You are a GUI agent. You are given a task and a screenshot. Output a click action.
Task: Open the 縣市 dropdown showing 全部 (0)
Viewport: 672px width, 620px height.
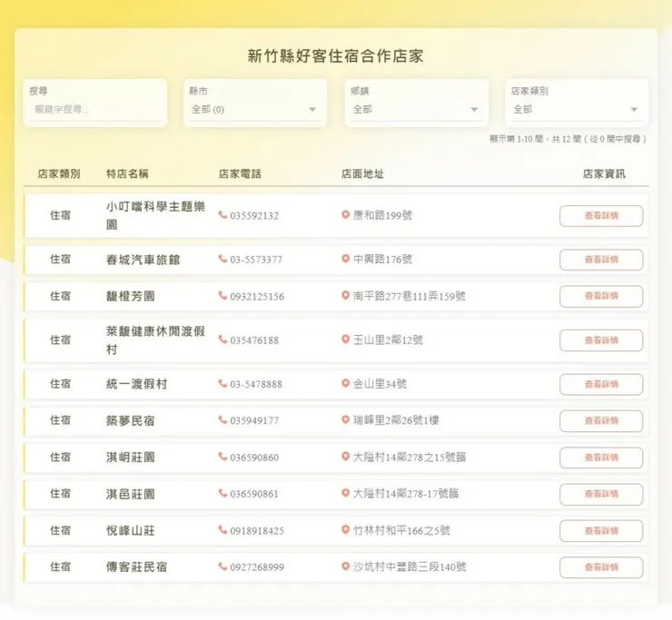255,109
